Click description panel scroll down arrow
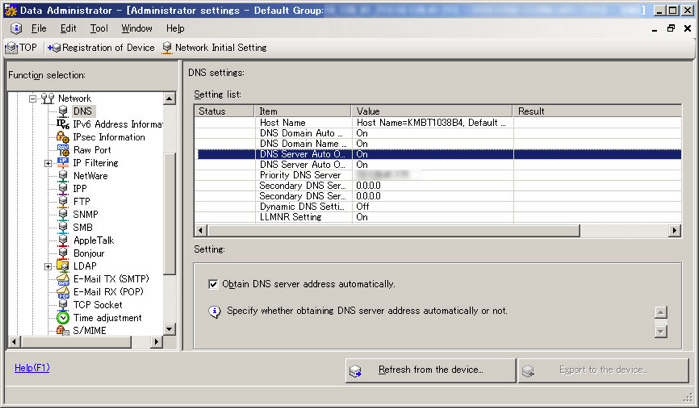The width and height of the screenshot is (699, 408). pyautogui.click(x=661, y=332)
